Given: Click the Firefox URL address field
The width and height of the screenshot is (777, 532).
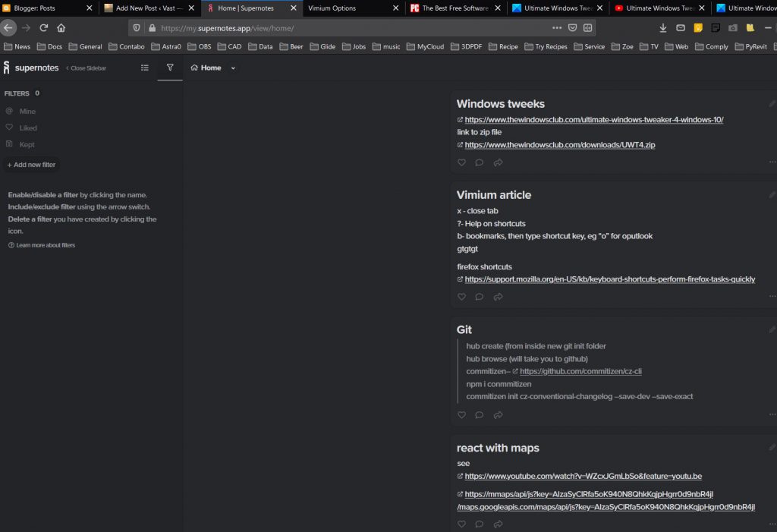Looking at the screenshot, I should pyautogui.click(x=341, y=28).
